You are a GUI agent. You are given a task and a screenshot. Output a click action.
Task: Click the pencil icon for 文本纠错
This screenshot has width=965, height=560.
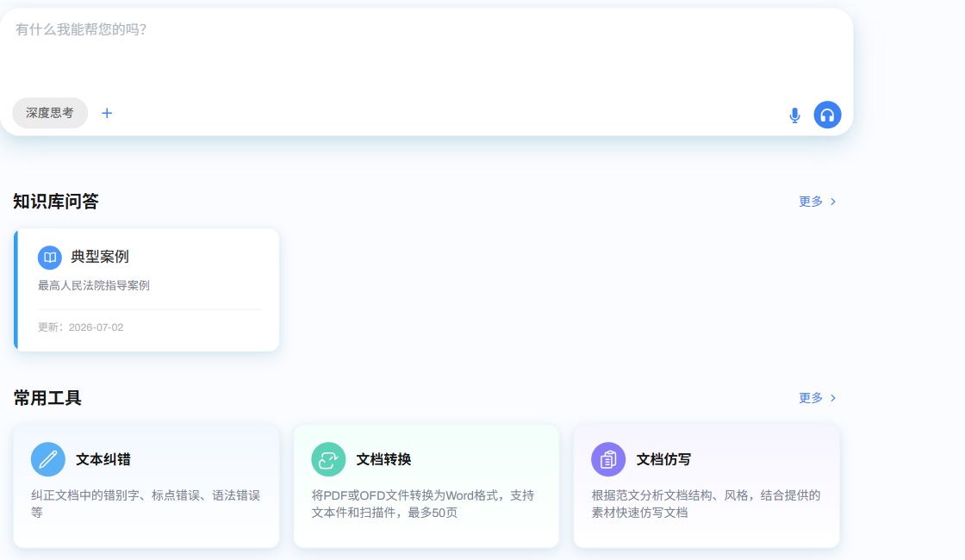[x=48, y=459]
